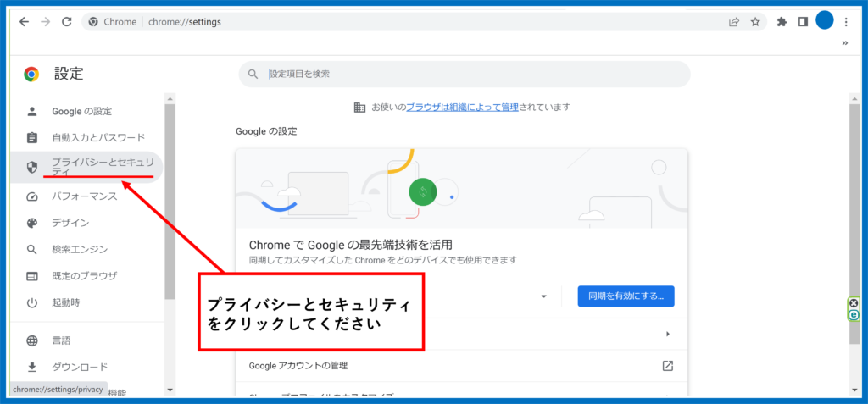Open Chrome three-dot menu
The image size is (868, 404).
point(845,22)
